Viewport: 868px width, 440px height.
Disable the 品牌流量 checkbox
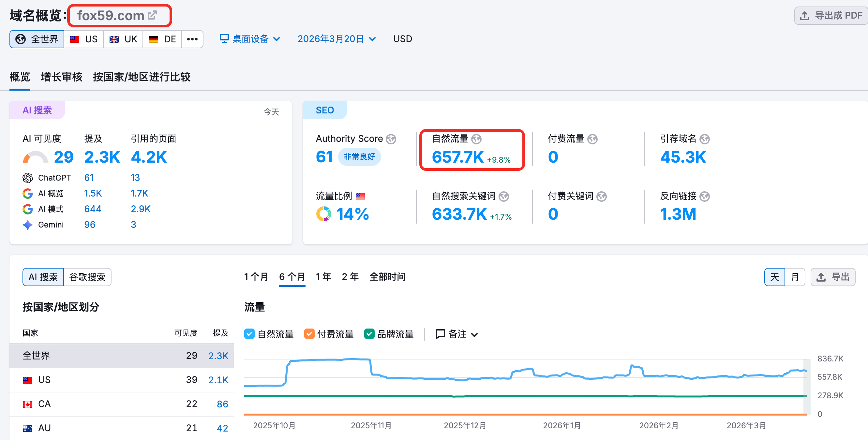pos(369,334)
